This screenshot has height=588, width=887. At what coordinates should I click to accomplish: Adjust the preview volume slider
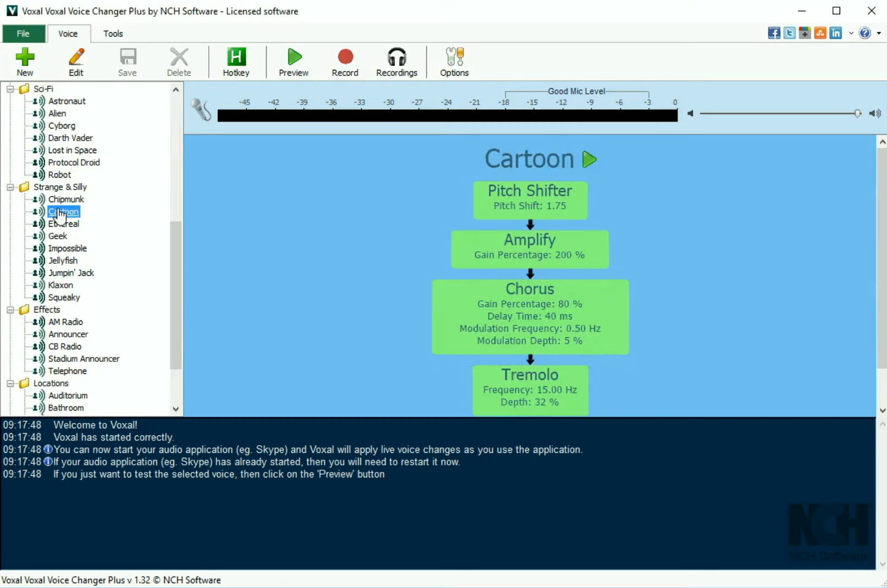pyautogui.click(x=858, y=113)
